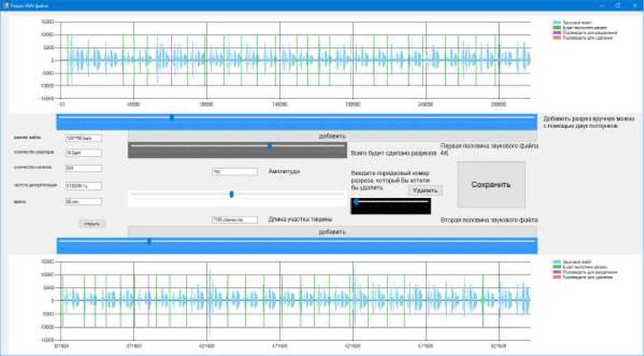Click the 'размер файла' text field

click(x=83, y=138)
